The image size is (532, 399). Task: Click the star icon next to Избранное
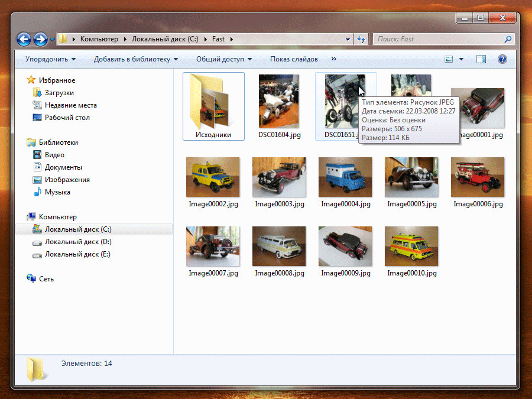31,80
